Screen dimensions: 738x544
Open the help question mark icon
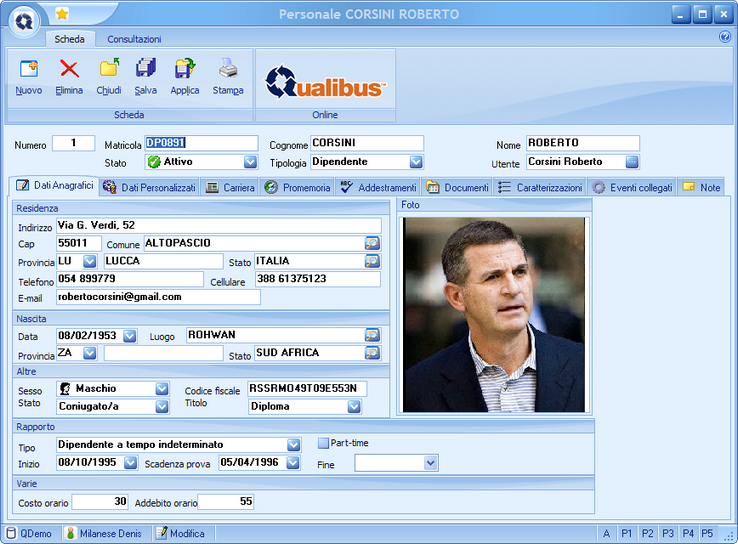[x=725, y=37]
